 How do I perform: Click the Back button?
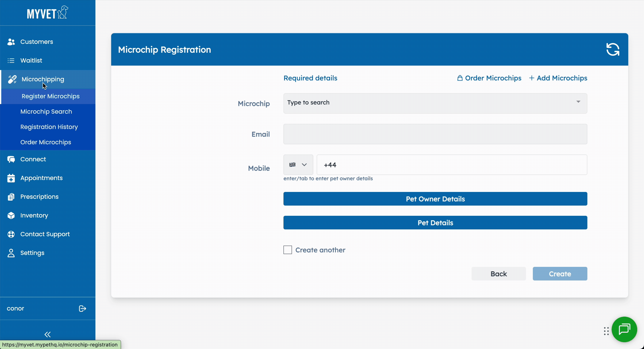point(498,273)
